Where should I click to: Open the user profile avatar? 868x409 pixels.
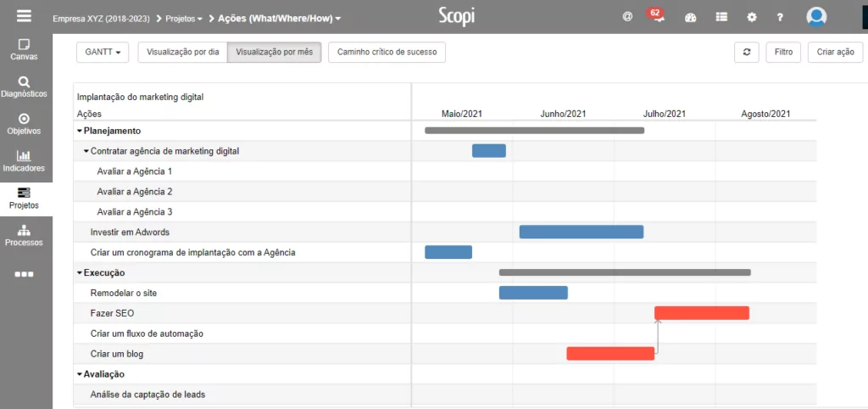[816, 16]
